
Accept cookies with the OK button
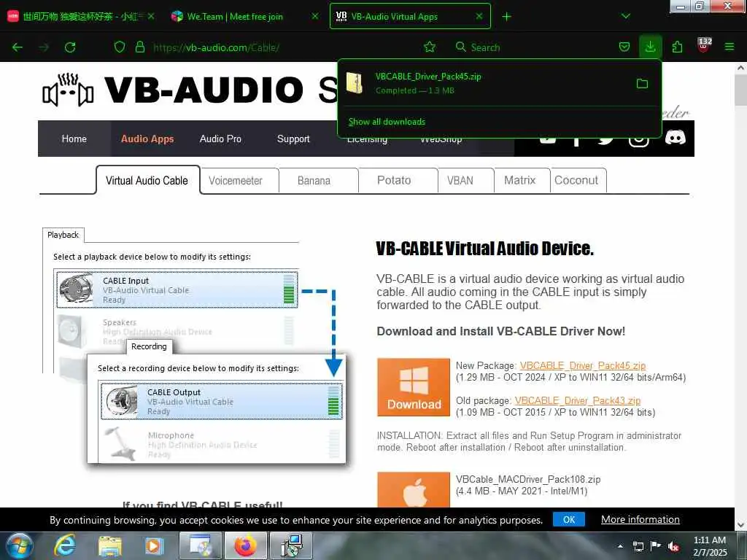[569, 519]
